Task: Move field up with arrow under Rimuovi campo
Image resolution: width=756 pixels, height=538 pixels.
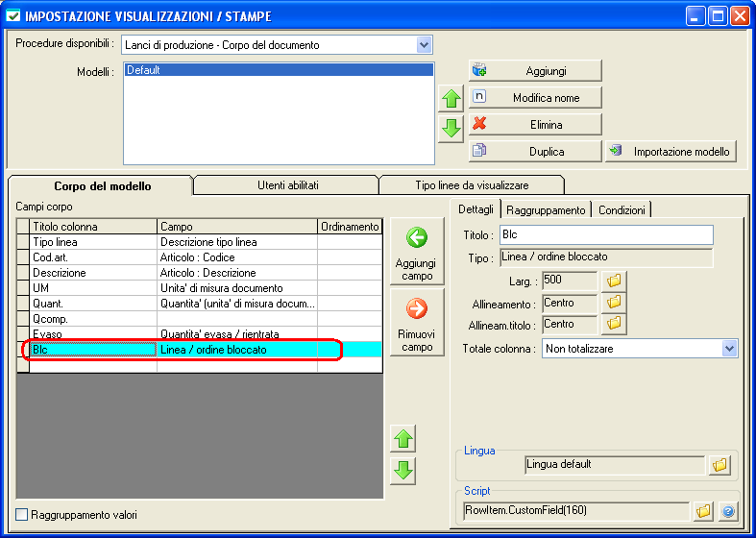Action: tap(403, 438)
